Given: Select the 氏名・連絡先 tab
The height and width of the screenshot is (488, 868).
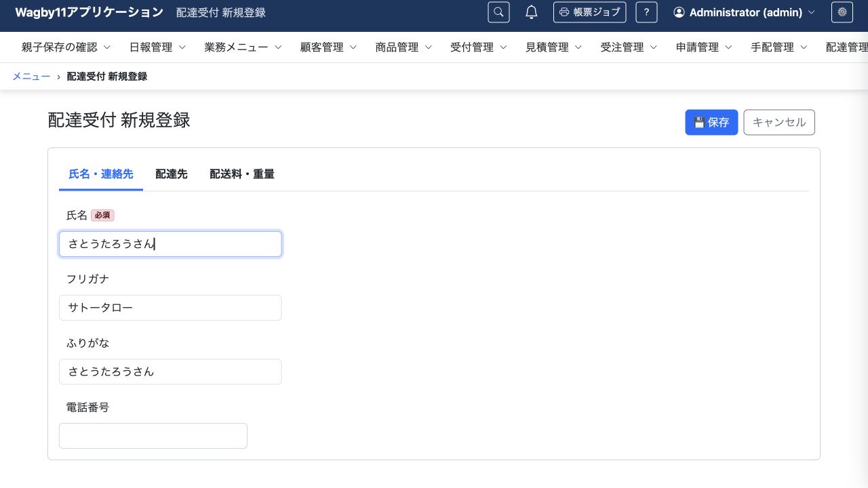Looking at the screenshot, I should pyautogui.click(x=101, y=174).
